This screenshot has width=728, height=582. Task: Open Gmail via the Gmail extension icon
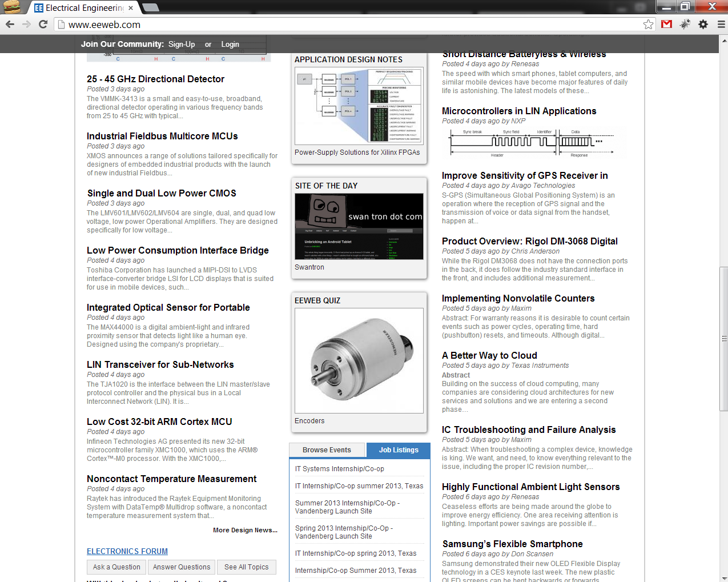coord(666,25)
